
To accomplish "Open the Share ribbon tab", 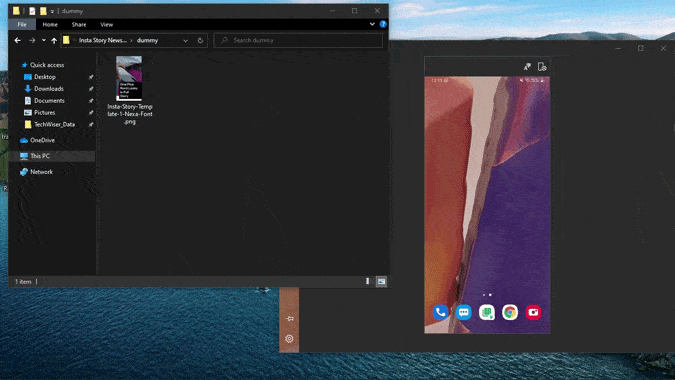I will pyautogui.click(x=79, y=25).
